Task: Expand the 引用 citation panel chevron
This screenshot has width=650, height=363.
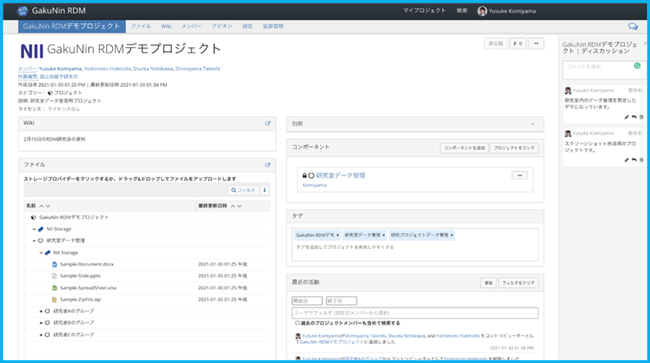Action: pyautogui.click(x=533, y=124)
